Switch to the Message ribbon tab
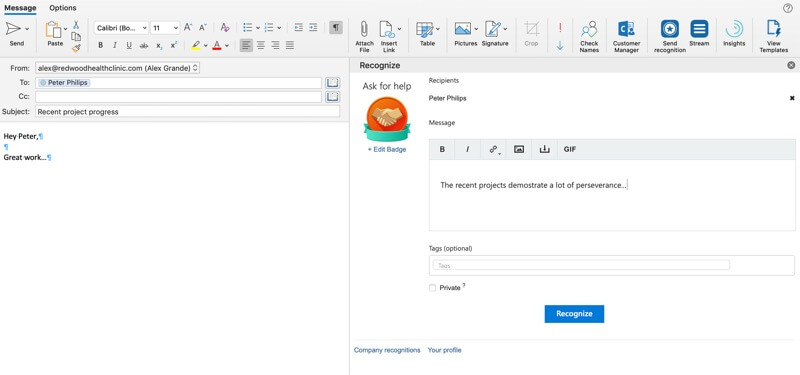This screenshot has width=800, height=375. [20, 8]
